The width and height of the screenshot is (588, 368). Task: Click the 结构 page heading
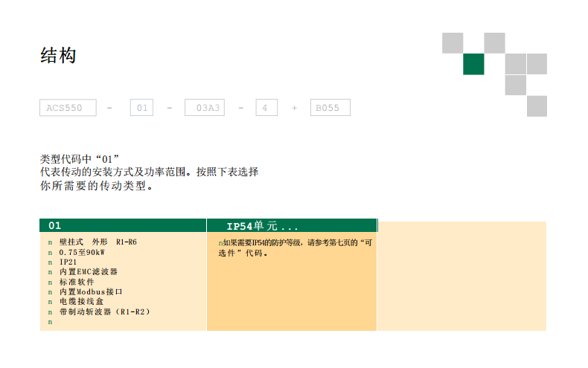point(58,56)
